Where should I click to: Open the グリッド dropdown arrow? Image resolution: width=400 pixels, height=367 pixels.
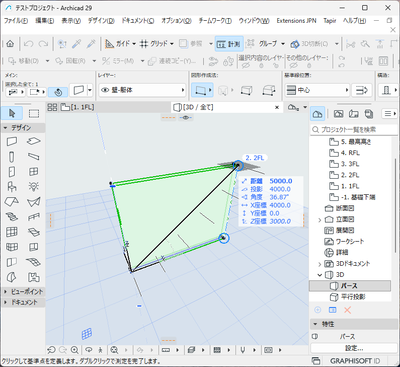coord(172,44)
